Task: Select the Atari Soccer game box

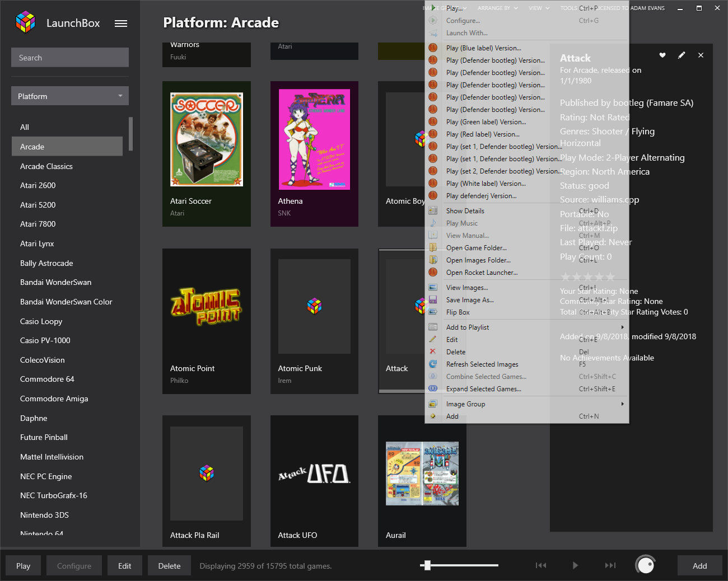Action: pyautogui.click(x=207, y=154)
